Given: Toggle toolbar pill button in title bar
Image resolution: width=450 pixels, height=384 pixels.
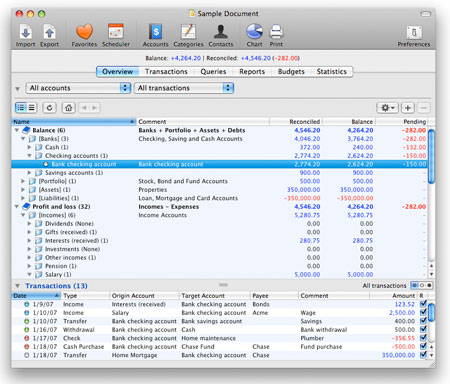Looking at the screenshot, I should [x=425, y=14].
